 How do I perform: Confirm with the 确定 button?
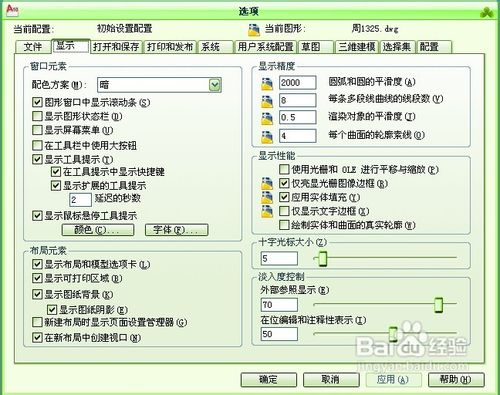pos(269,380)
